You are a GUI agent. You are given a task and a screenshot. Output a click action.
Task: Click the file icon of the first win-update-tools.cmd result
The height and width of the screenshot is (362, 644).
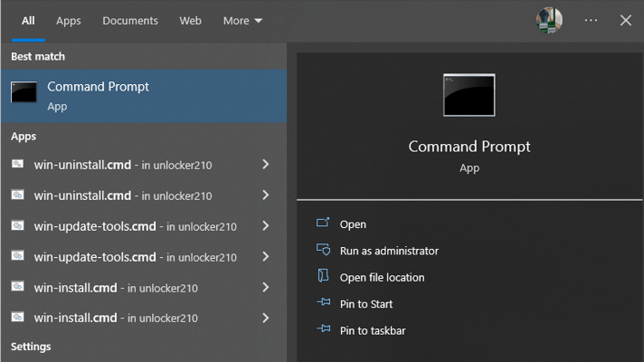click(x=17, y=225)
